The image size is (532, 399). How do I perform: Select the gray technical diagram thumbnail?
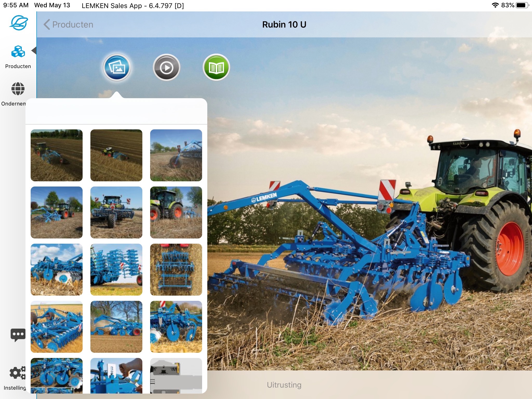point(176,376)
